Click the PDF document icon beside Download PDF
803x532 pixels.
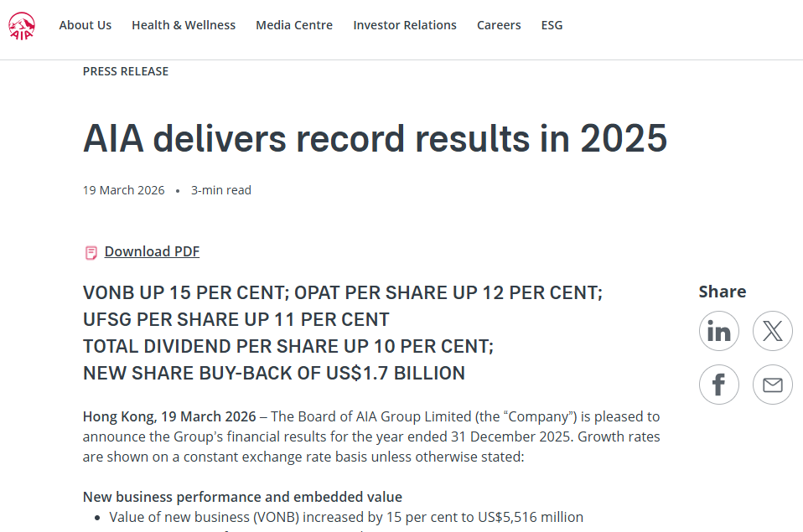click(x=91, y=252)
